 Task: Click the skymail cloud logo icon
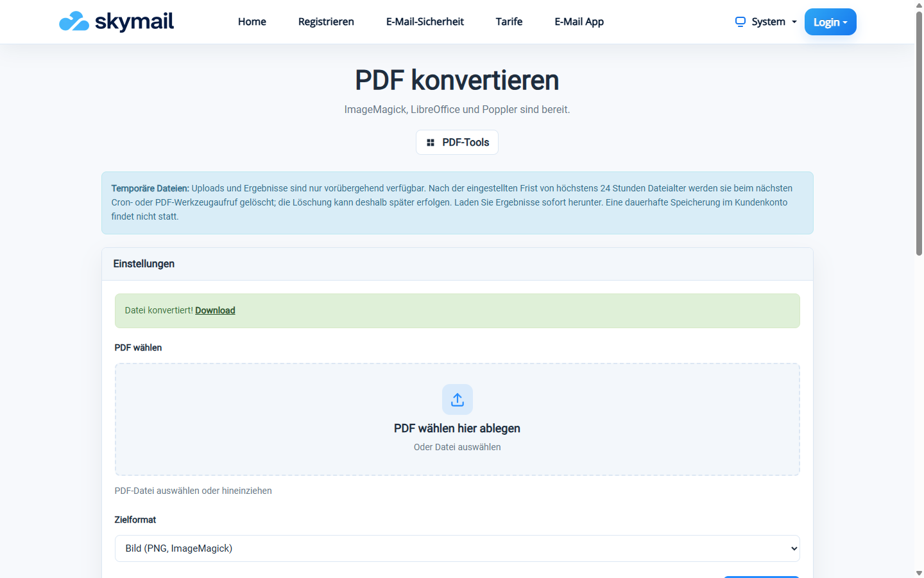click(x=74, y=21)
